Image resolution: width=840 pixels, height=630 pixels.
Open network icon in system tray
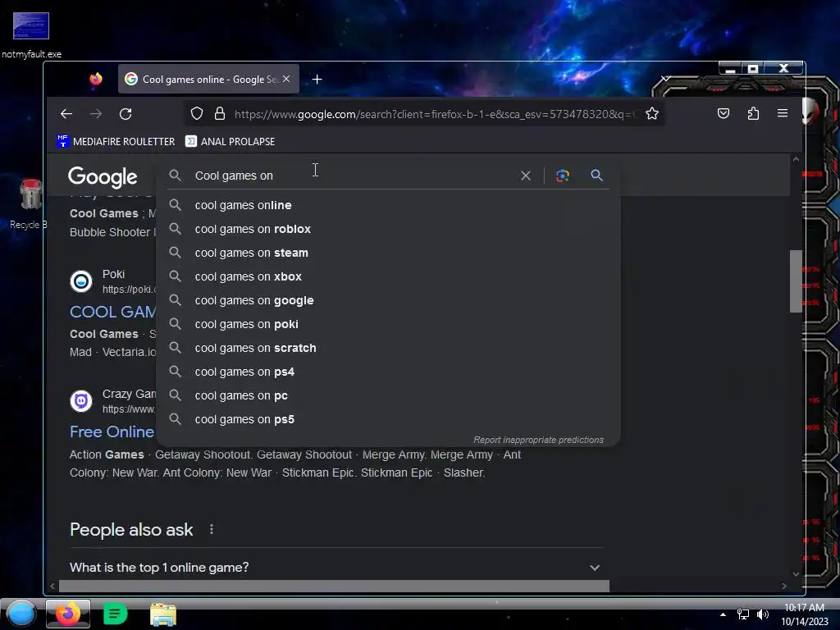coord(743,614)
